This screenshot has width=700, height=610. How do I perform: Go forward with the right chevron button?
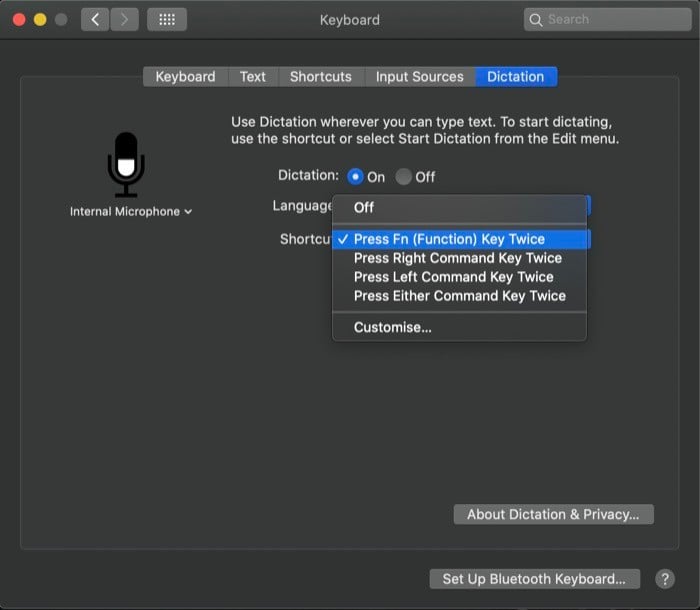(125, 20)
